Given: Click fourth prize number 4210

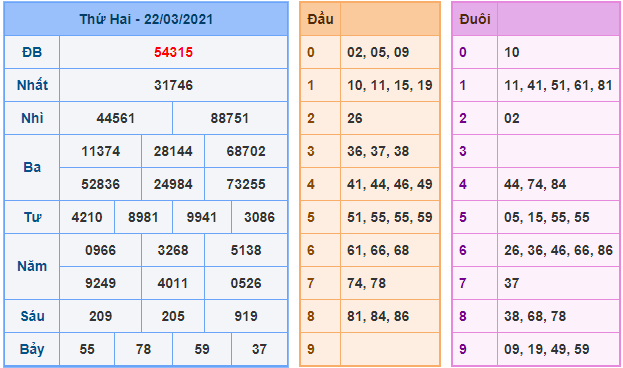Looking at the screenshot, I should (87, 217).
